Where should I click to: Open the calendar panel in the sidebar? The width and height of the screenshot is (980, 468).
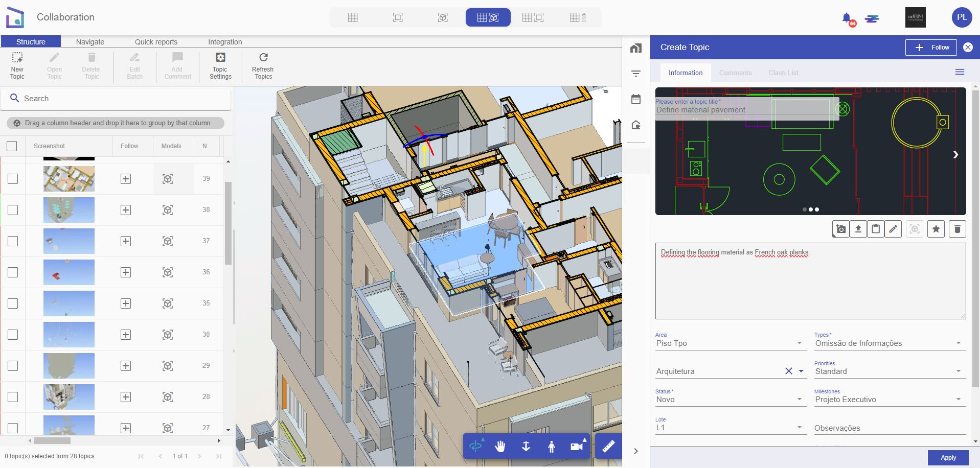pyautogui.click(x=636, y=99)
